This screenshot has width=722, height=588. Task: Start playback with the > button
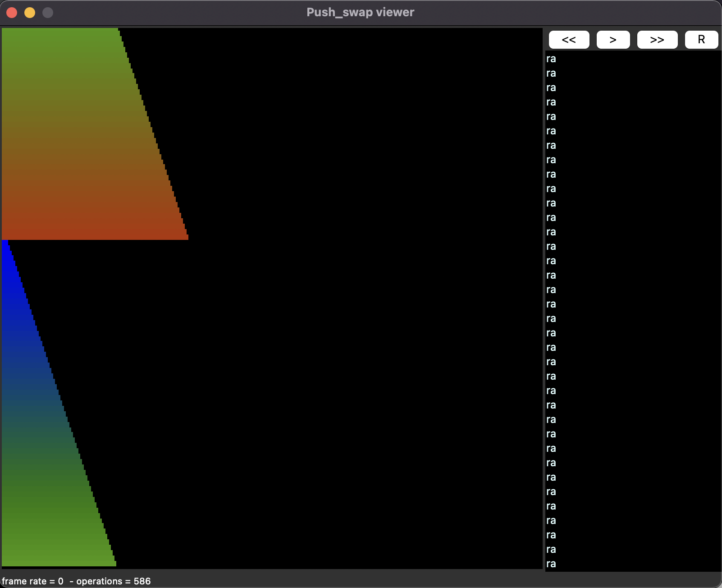pyautogui.click(x=613, y=40)
